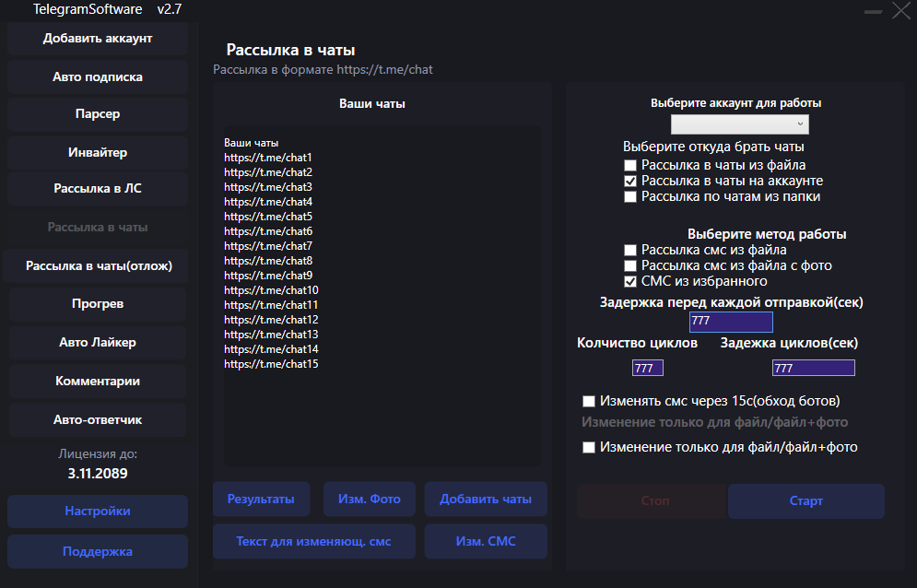Click Добавить чаты button
The width and height of the screenshot is (917, 588).
pos(486,500)
